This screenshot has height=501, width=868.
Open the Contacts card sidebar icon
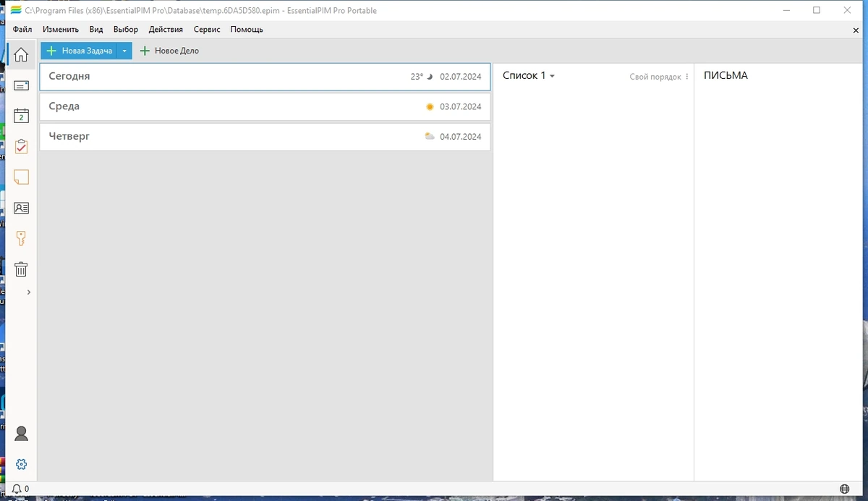21,208
